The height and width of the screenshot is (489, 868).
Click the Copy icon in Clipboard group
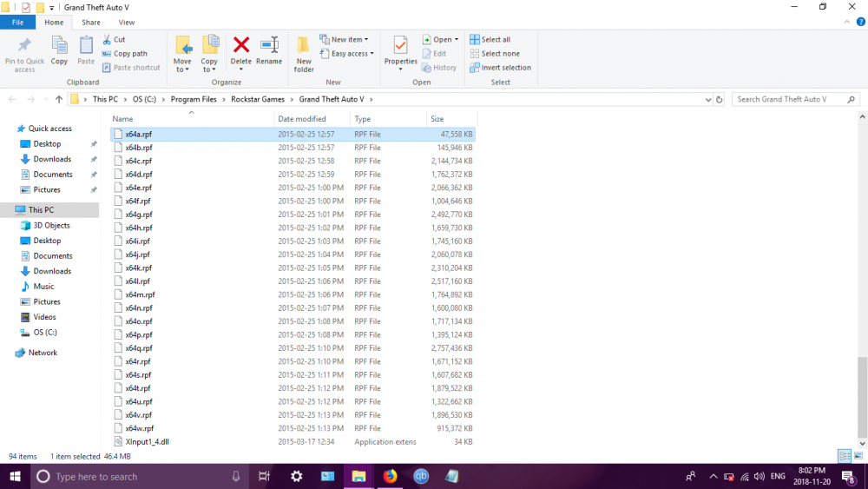(x=59, y=47)
